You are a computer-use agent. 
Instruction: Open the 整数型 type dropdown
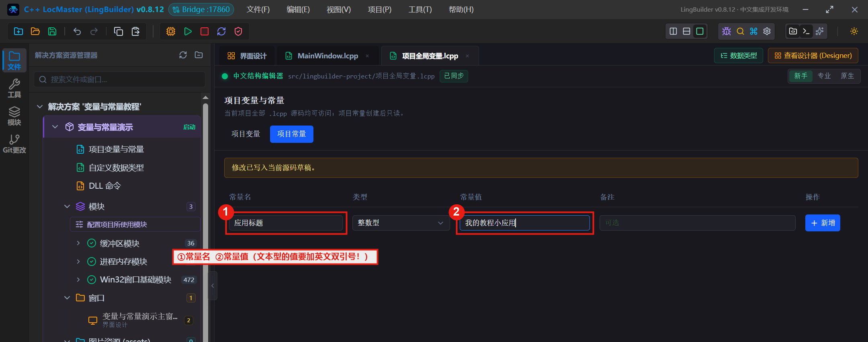[x=401, y=223]
